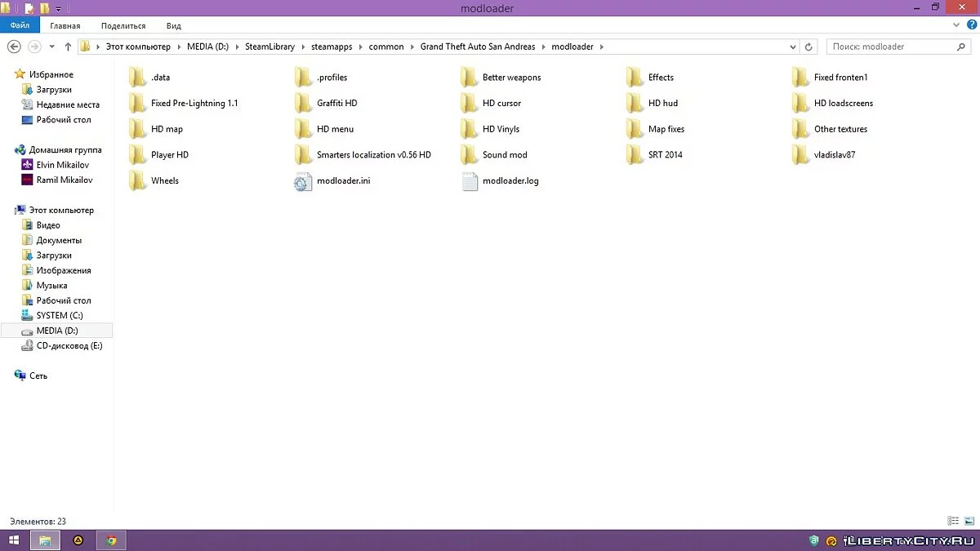Go to steamapps breadcrumb segment
980x551 pixels.
click(x=332, y=47)
